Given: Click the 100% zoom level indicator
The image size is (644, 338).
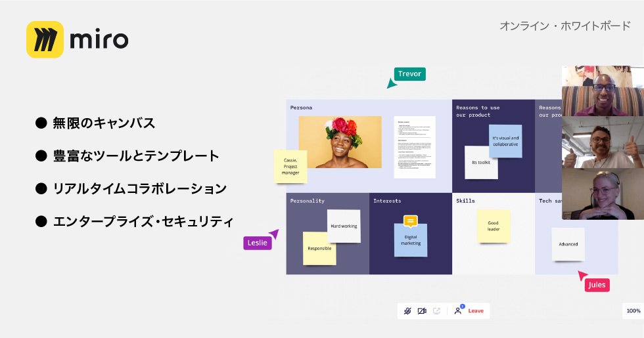Looking at the screenshot, I should [633, 311].
